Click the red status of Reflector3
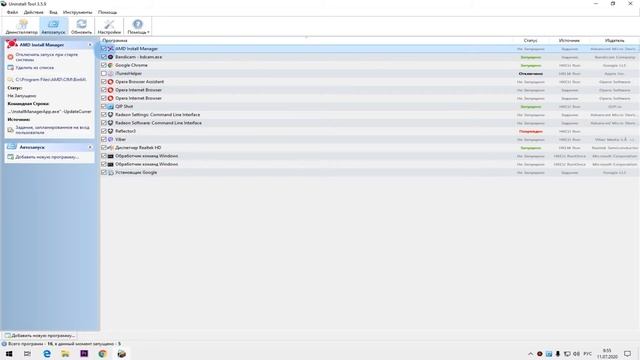640x360 pixels. click(x=531, y=131)
